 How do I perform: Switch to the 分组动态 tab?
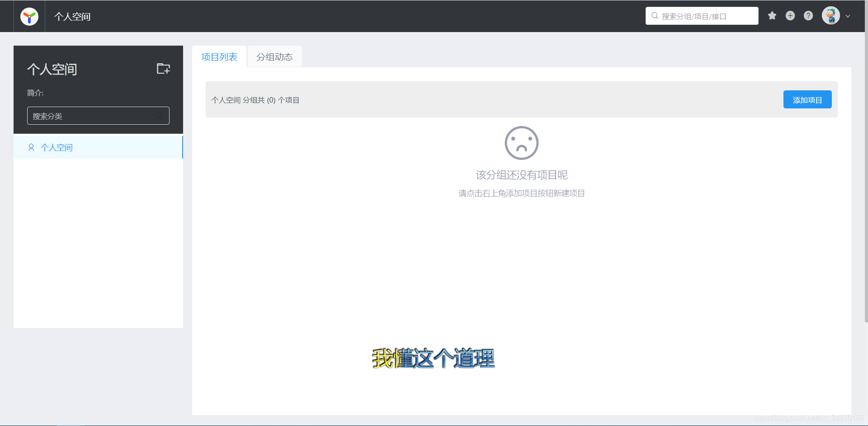pos(274,57)
